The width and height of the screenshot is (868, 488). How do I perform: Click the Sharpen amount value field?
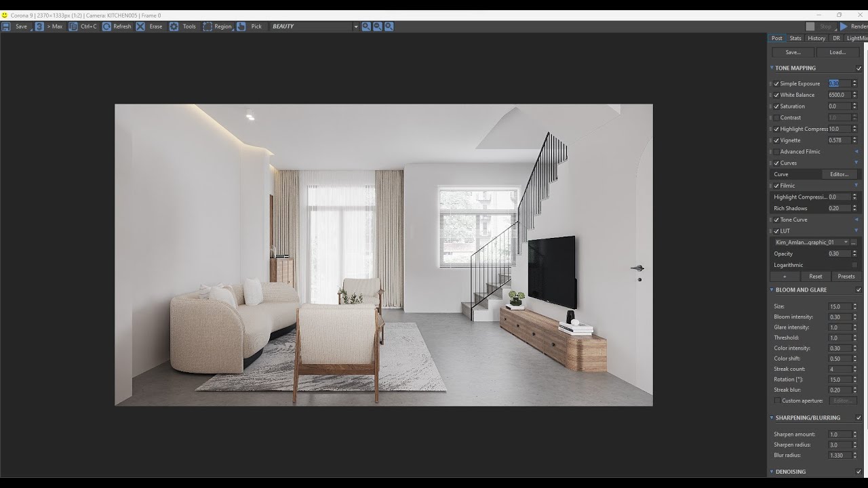click(840, 434)
